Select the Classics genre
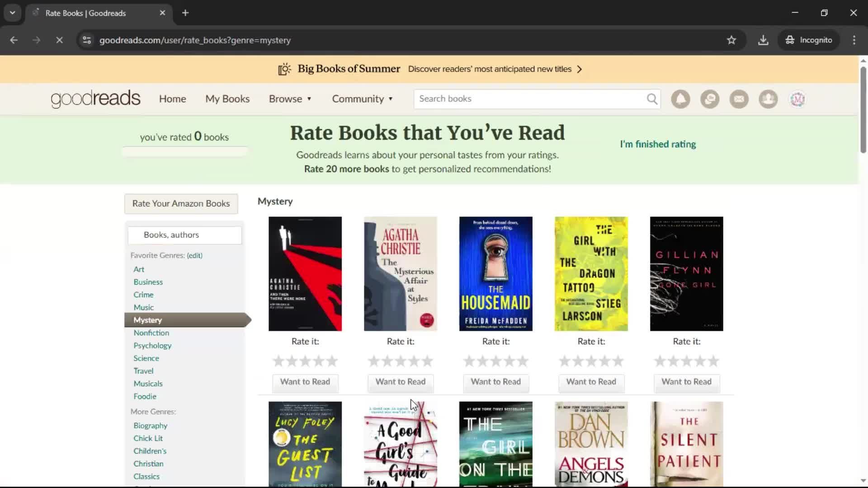This screenshot has height=488, width=868. (146, 476)
